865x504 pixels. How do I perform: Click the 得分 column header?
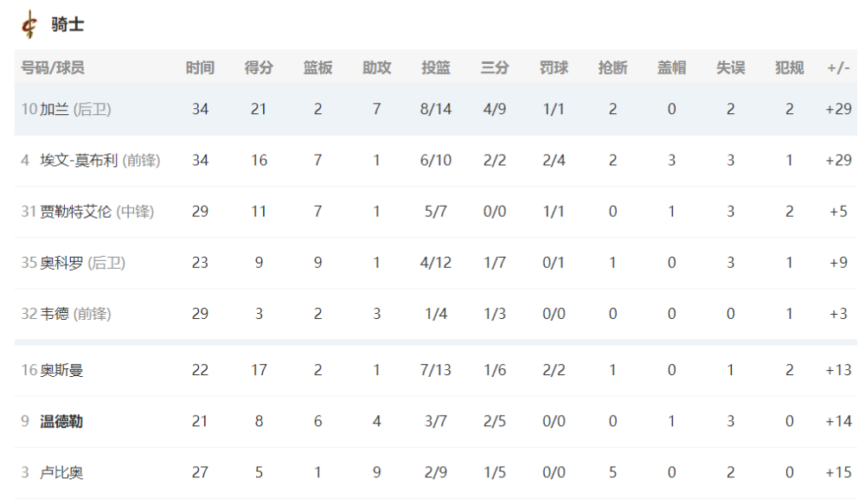coord(259,67)
